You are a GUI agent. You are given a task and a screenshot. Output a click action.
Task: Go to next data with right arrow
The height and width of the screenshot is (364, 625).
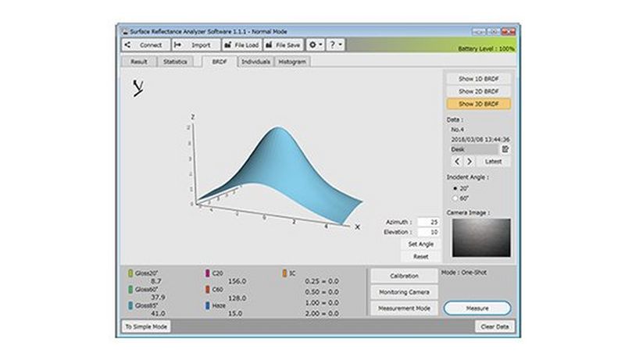[x=469, y=161]
